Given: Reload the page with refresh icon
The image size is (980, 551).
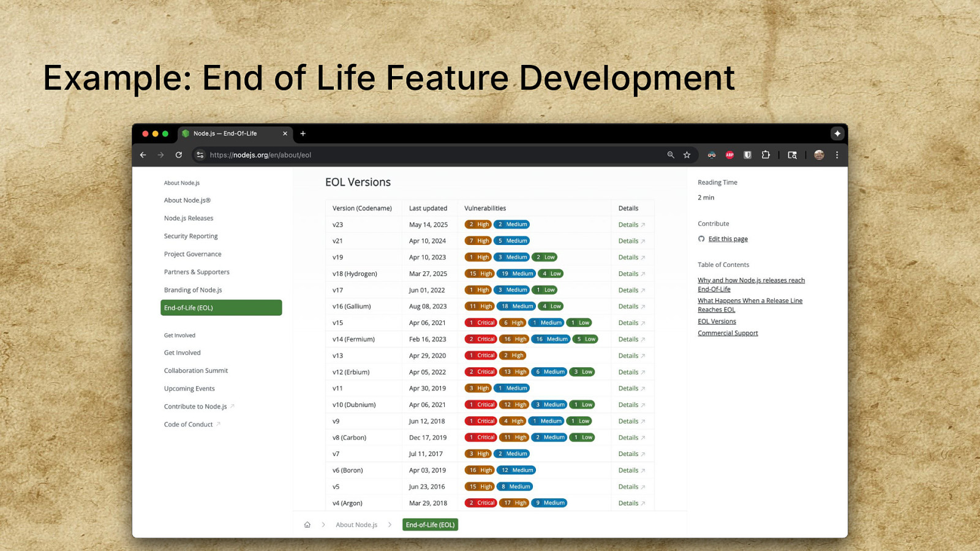Looking at the screenshot, I should (179, 155).
